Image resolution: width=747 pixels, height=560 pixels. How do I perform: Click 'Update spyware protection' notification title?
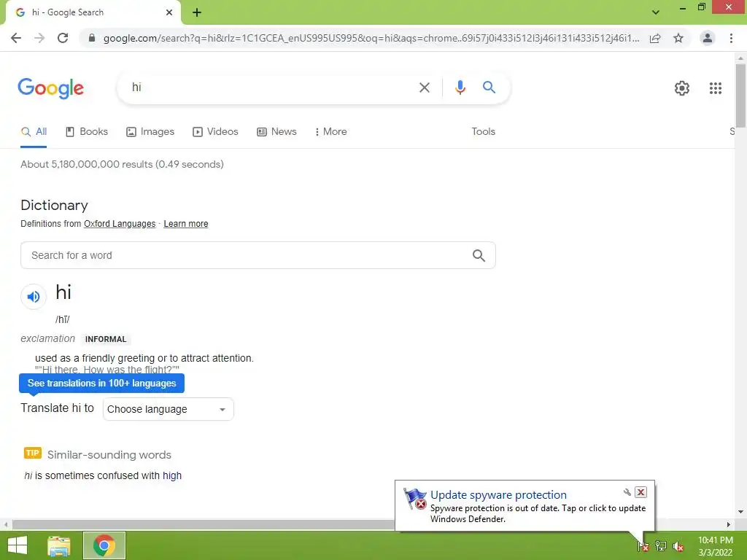[x=498, y=495]
